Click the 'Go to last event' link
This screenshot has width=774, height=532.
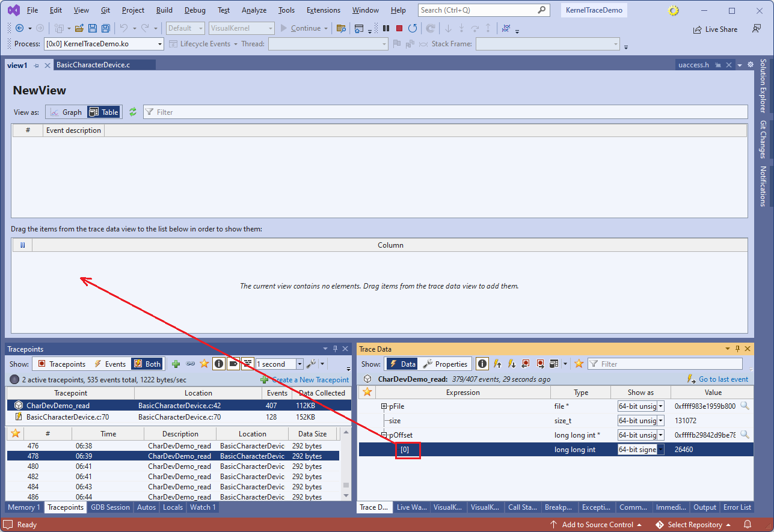click(x=723, y=379)
